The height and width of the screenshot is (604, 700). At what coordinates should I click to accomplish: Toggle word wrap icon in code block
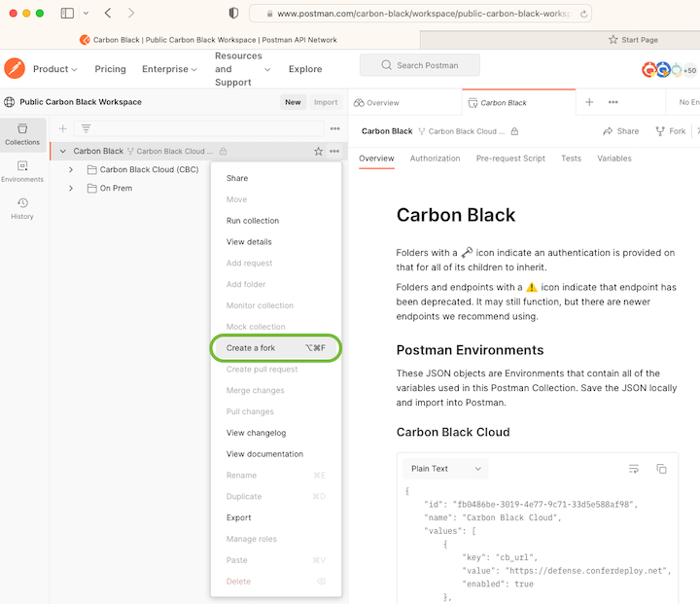(634, 469)
